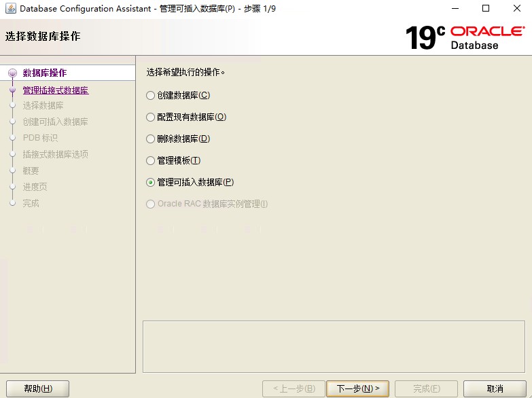
Task: Click the 进度页 step in the sidebar
Action: coord(35,187)
